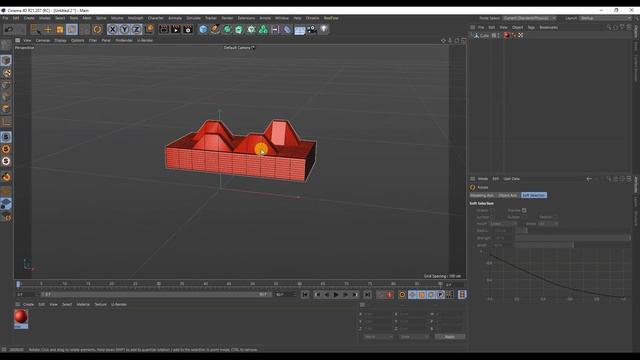The width and height of the screenshot is (640, 360).
Task: Click the Apply button in Coordinates panel
Action: click(x=450, y=337)
